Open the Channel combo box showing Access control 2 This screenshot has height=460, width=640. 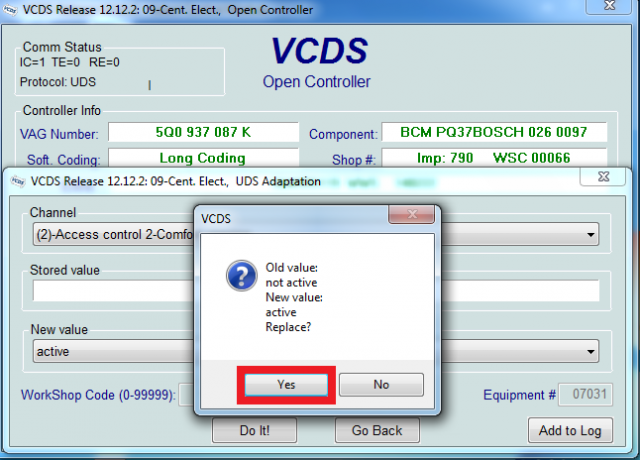pyautogui.click(x=316, y=234)
